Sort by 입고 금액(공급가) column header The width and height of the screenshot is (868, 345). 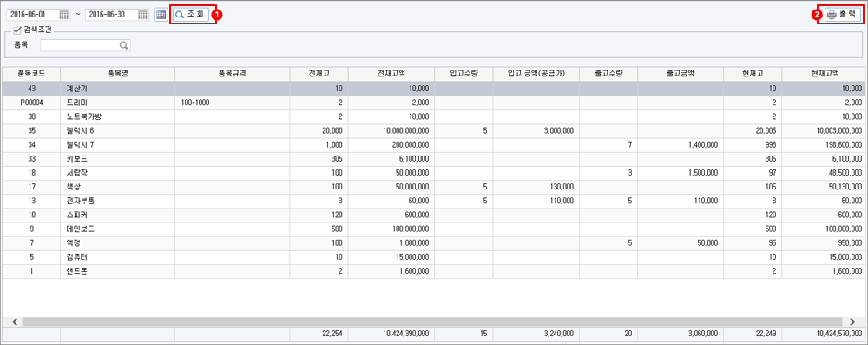536,74
